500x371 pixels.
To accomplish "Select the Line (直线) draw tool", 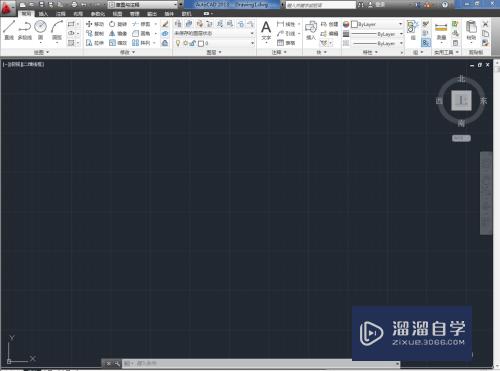I will pyautogui.click(x=9, y=30).
